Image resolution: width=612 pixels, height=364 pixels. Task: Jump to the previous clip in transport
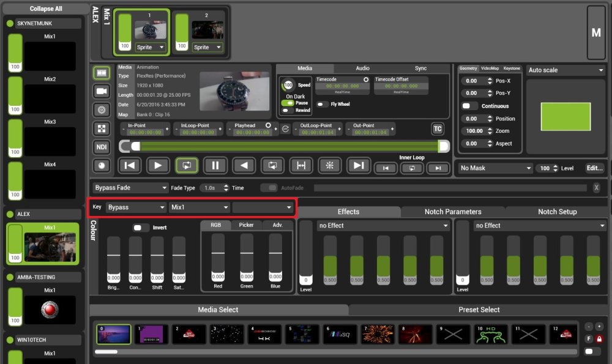129,165
